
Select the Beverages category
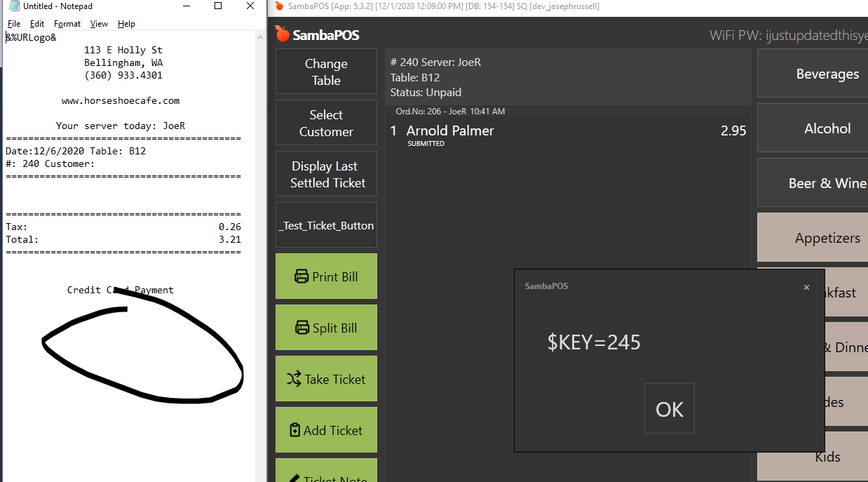[x=813, y=74]
